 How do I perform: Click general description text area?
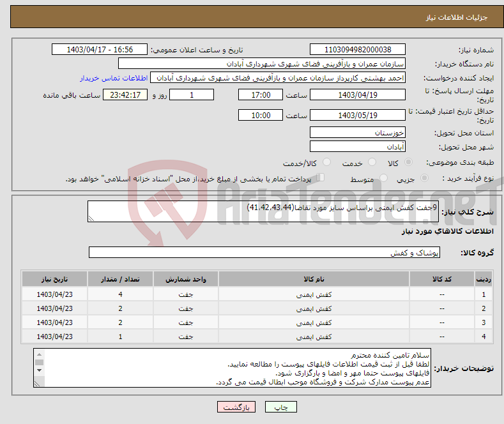click(x=263, y=211)
